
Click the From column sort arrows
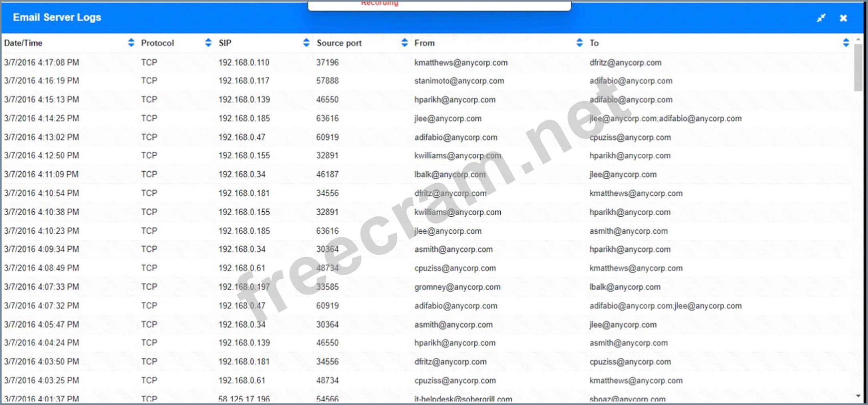click(x=579, y=43)
